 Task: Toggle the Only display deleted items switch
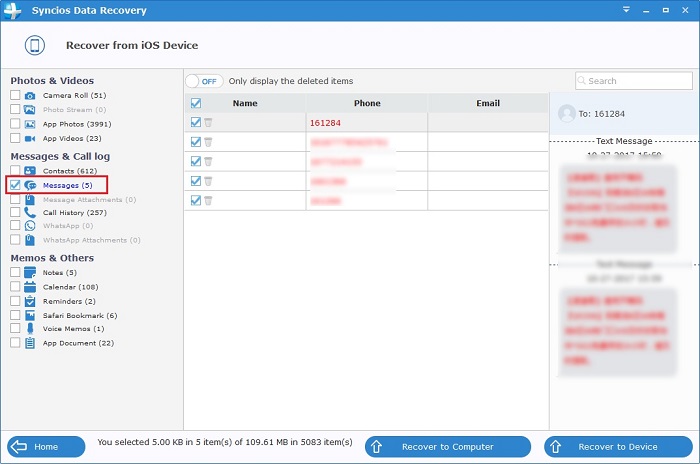click(x=204, y=81)
